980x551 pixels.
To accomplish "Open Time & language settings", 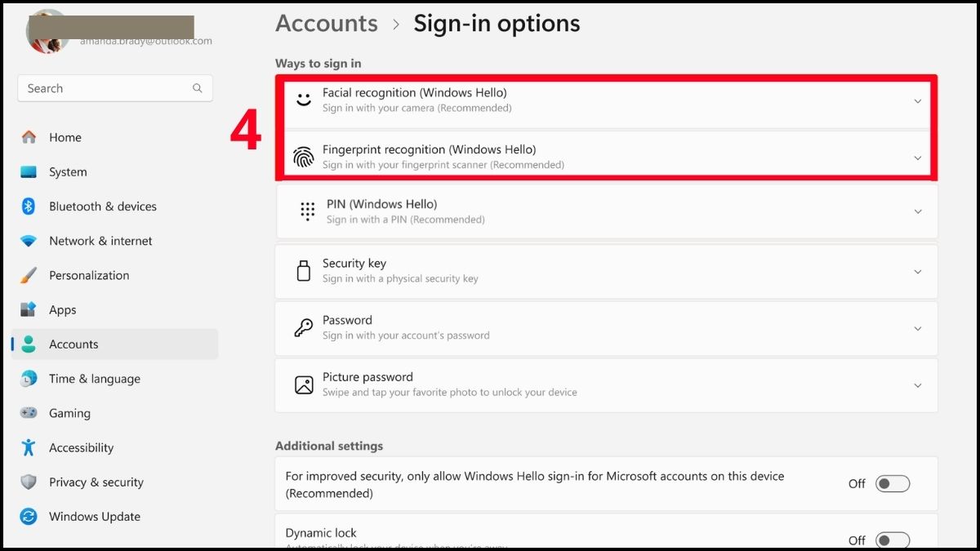I will pyautogui.click(x=115, y=379).
